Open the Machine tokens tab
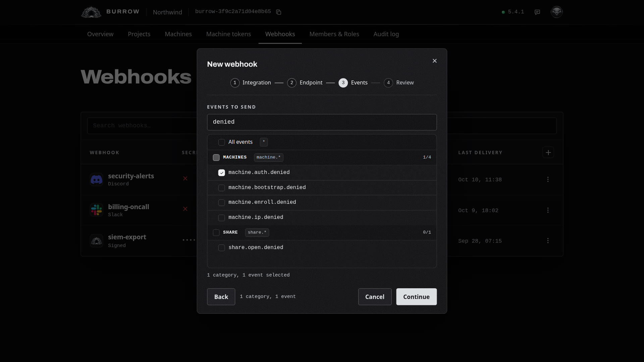The width and height of the screenshot is (644, 362). pos(228,34)
